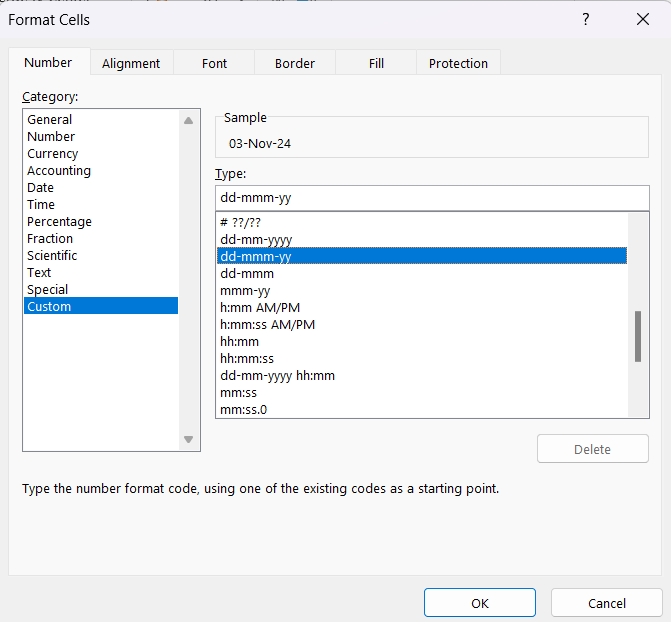Go to the Border tab
The width and height of the screenshot is (671, 622).
pyautogui.click(x=295, y=63)
